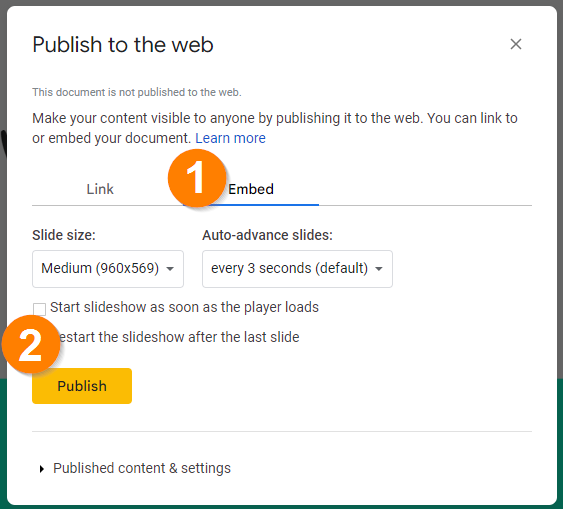
Task: Click the Auto-advance slides dropdown arrow
Action: pos(378,269)
